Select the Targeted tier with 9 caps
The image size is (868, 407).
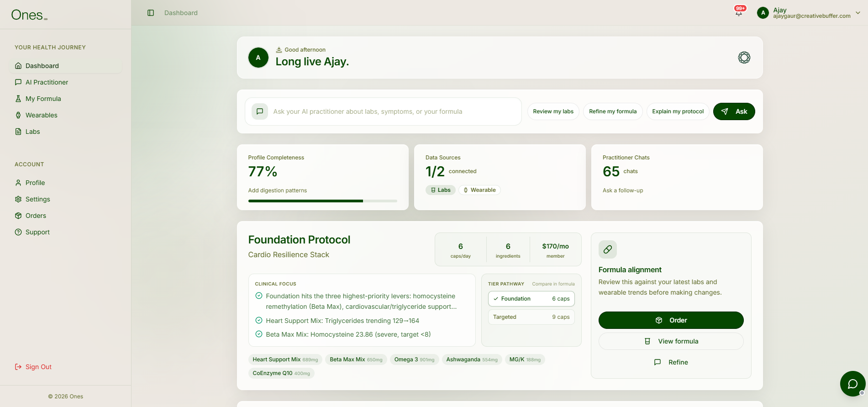(x=531, y=317)
